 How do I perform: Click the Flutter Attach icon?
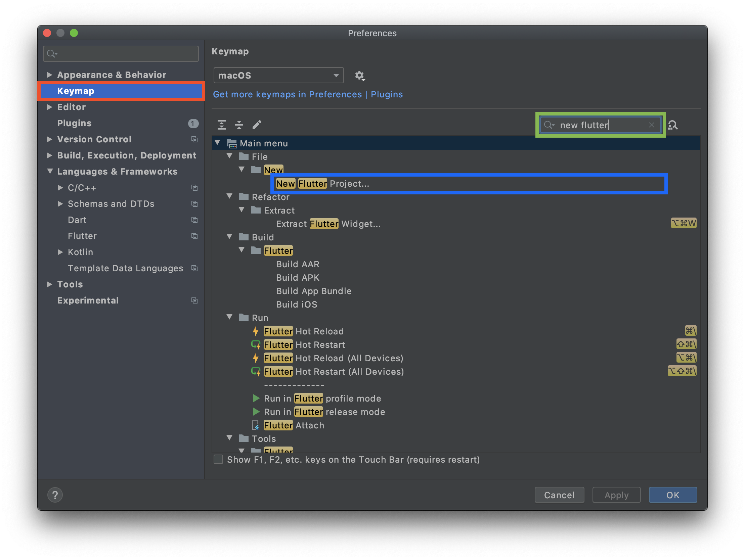256,425
